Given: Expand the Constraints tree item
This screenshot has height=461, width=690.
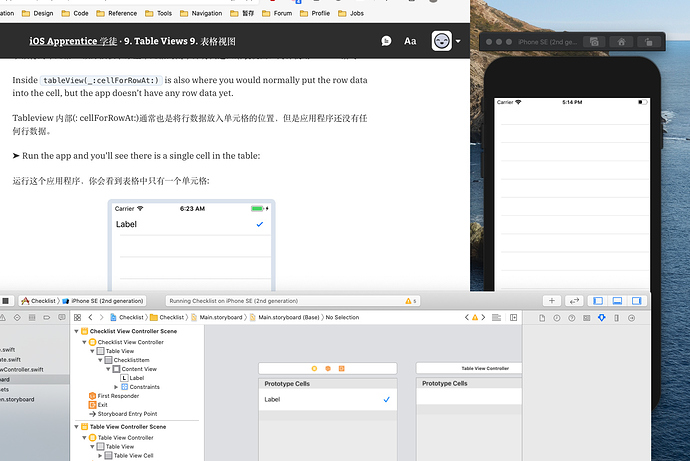Looking at the screenshot, I should click(x=115, y=386).
